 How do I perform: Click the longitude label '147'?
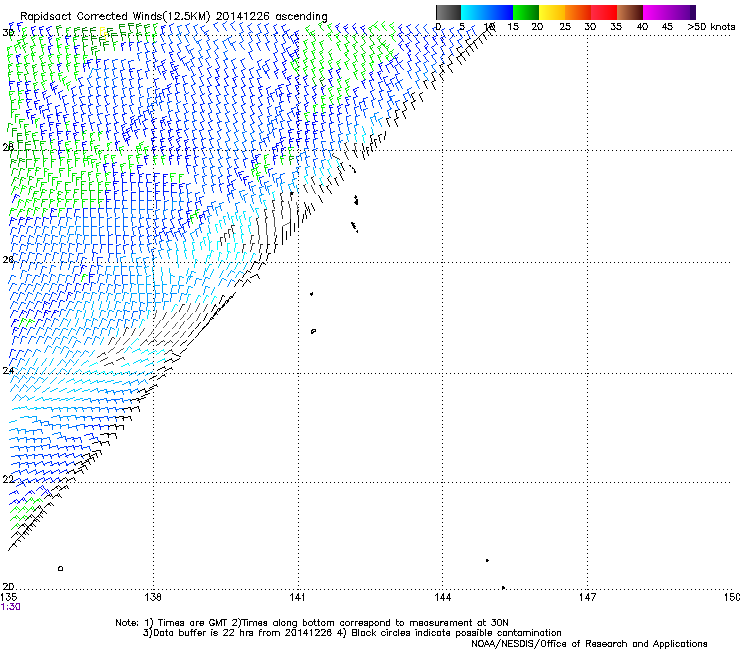coord(587,597)
